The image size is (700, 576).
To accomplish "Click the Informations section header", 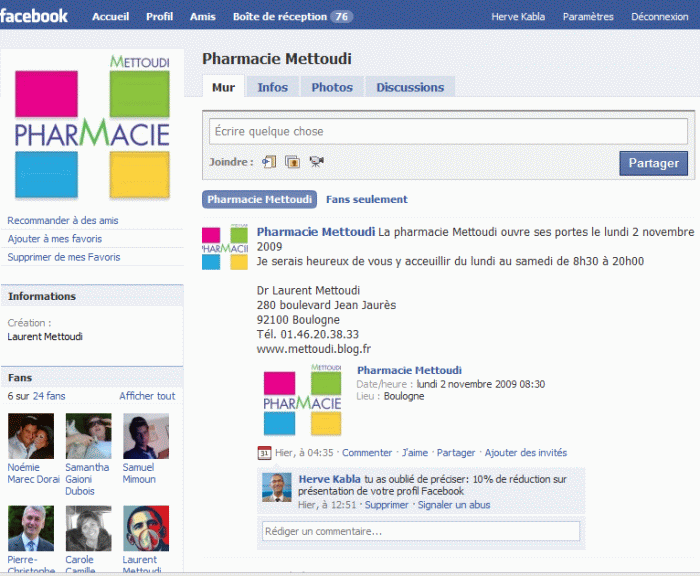I will [92, 296].
